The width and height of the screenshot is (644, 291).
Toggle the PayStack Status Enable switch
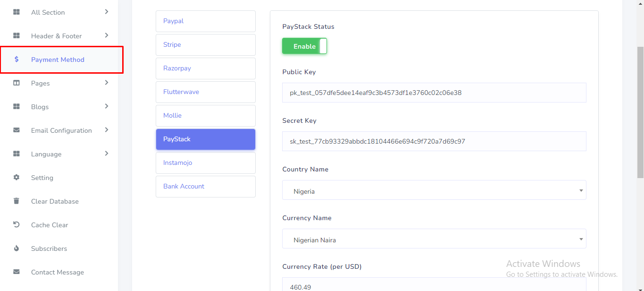point(304,46)
